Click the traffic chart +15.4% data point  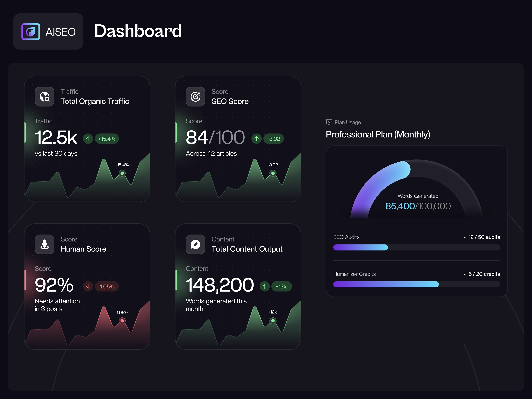coord(122,173)
